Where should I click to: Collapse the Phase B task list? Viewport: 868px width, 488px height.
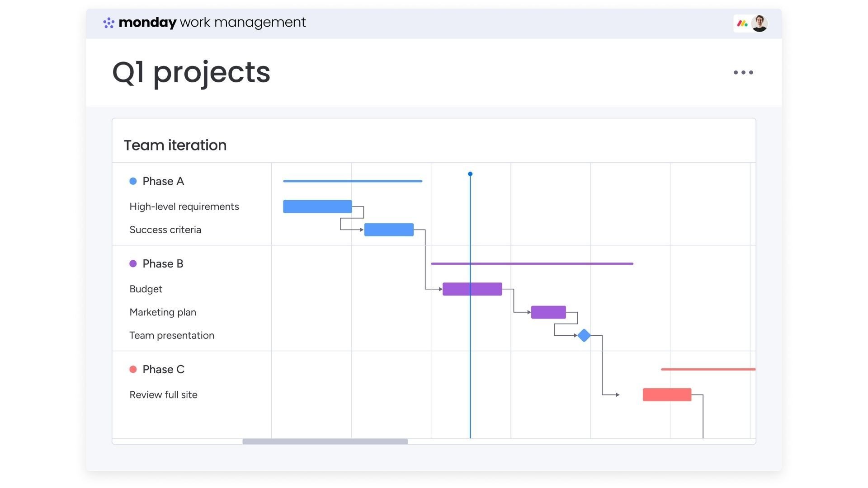[163, 263]
